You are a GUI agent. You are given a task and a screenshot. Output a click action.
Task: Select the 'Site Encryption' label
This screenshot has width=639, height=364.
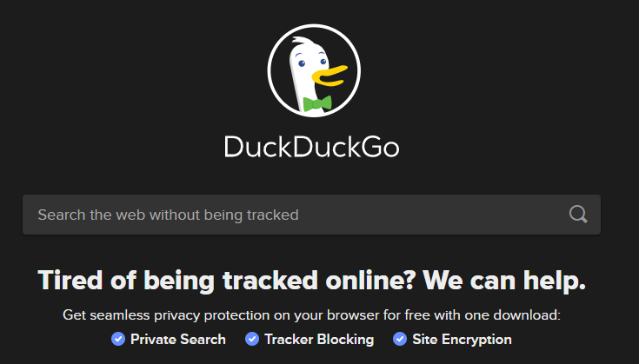462,339
